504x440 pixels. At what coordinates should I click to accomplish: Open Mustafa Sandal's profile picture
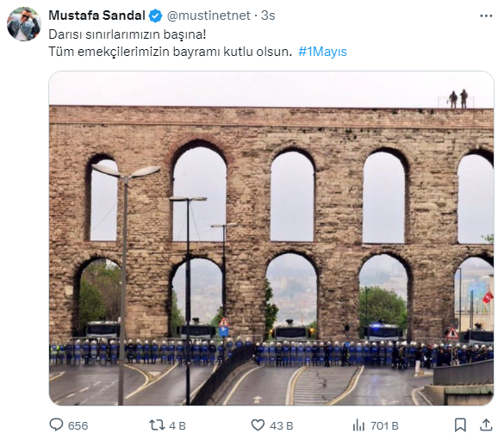[24, 24]
